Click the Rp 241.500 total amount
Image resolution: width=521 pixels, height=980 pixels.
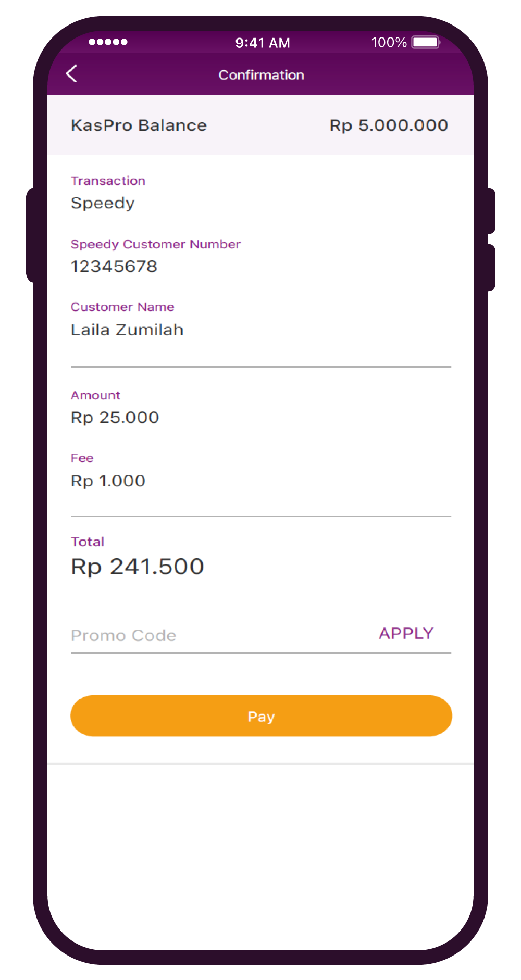[x=137, y=567]
